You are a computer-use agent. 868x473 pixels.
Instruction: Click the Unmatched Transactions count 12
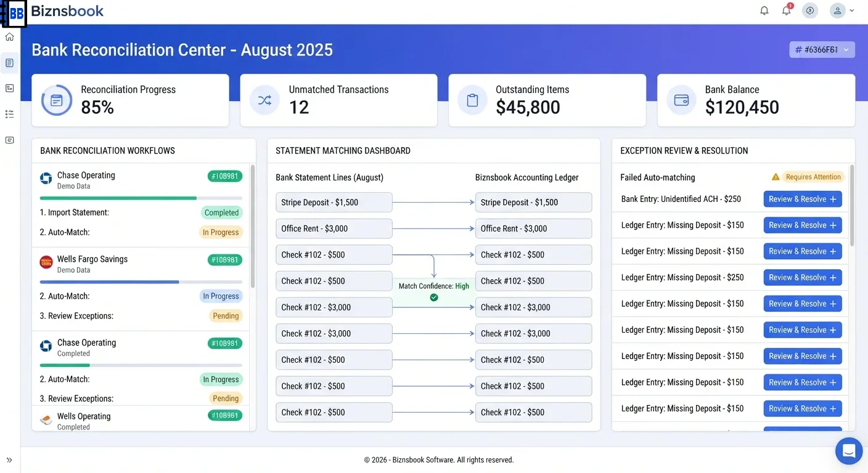click(299, 107)
